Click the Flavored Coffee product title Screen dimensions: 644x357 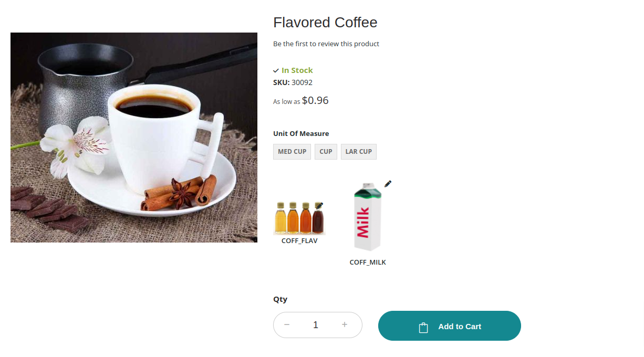[x=325, y=23]
